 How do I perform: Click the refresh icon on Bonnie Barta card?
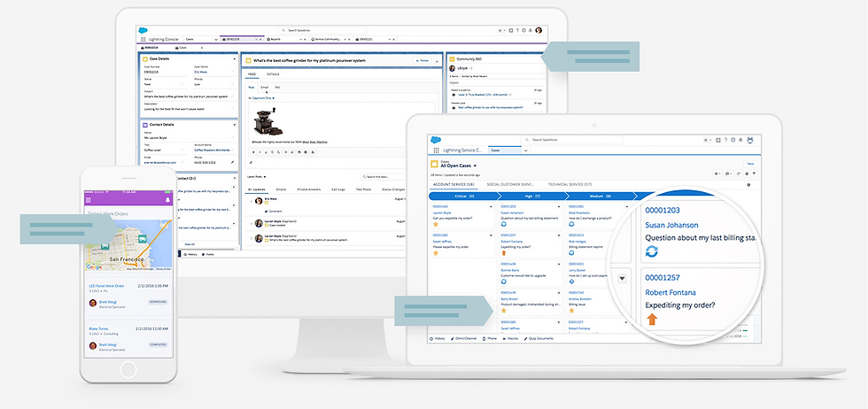pyautogui.click(x=504, y=282)
